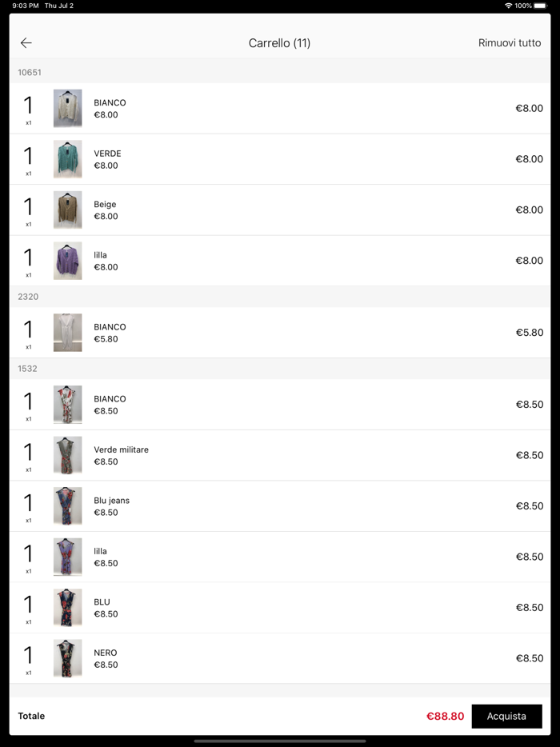Open the Blu jeans dress thumbnail
560x747 pixels.
(x=67, y=506)
